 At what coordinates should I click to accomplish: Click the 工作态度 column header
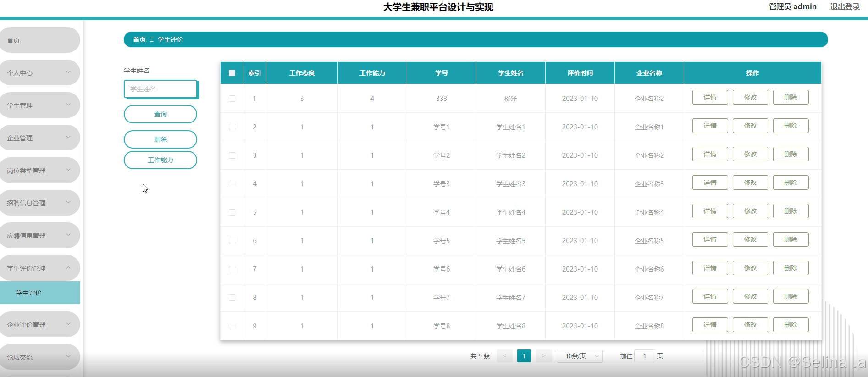pyautogui.click(x=302, y=73)
